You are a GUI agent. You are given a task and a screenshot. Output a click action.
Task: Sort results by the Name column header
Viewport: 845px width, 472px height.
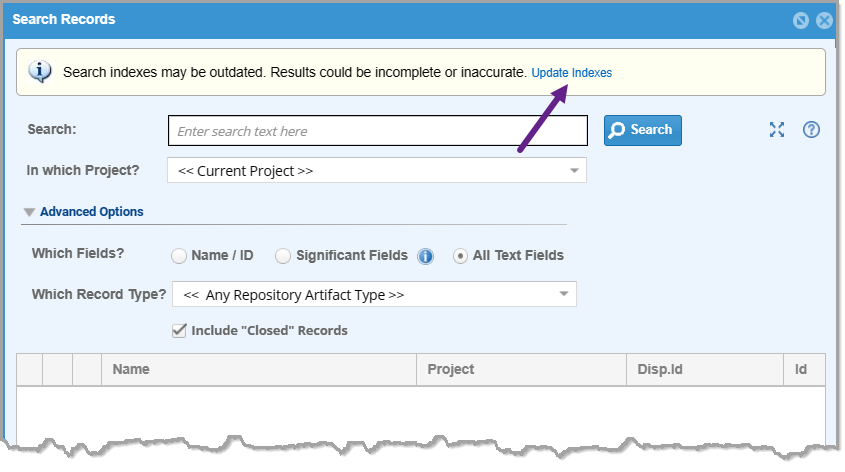[259, 370]
